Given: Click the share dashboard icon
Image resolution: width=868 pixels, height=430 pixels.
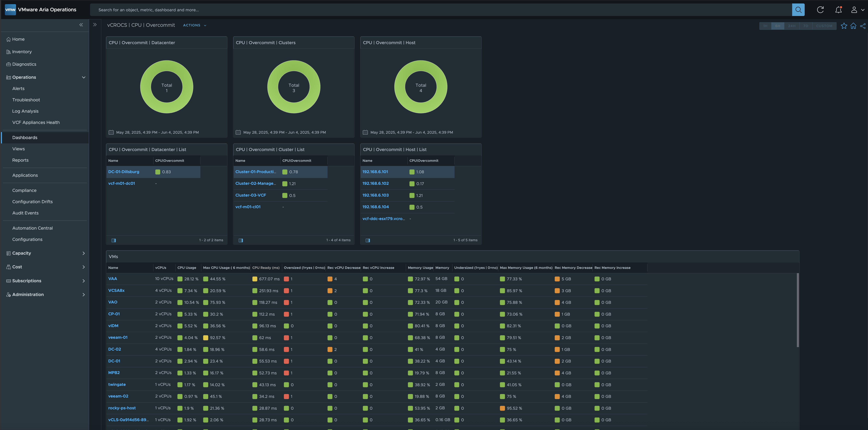Looking at the screenshot, I should [x=863, y=26].
